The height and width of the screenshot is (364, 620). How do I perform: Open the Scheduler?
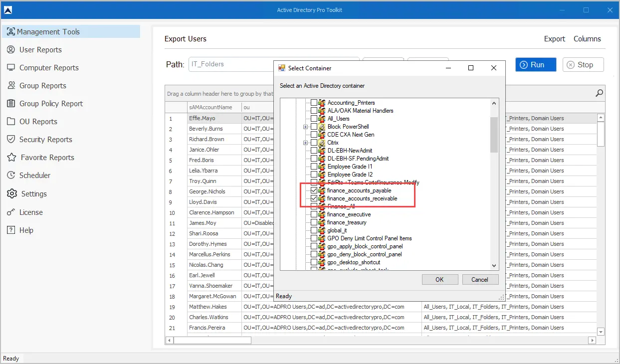[x=28, y=175]
